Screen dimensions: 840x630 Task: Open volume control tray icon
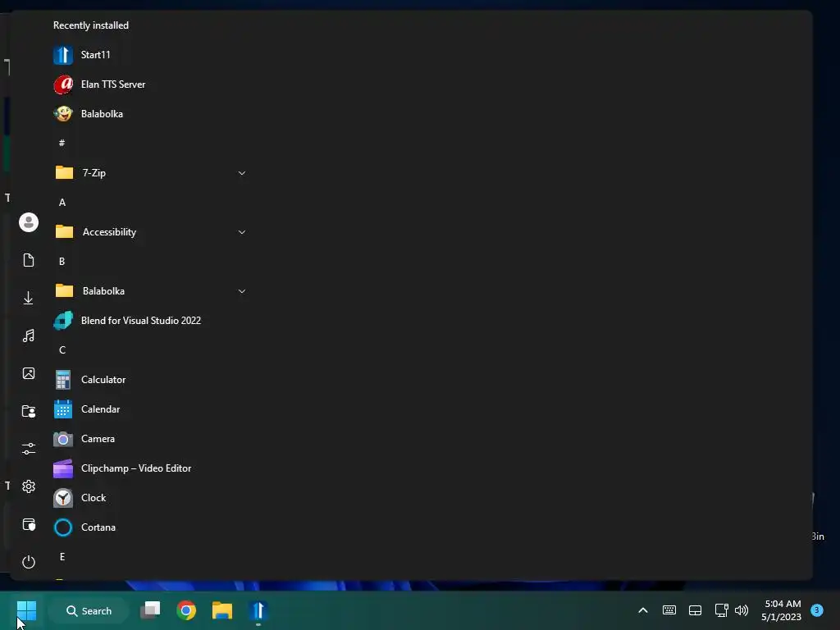(742, 610)
